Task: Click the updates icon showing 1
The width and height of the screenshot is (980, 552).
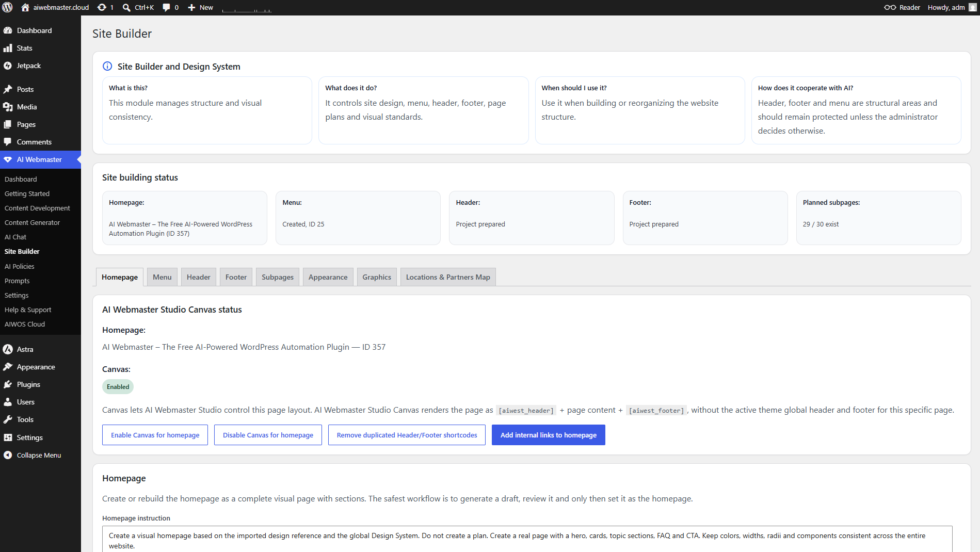Action: coord(102,7)
